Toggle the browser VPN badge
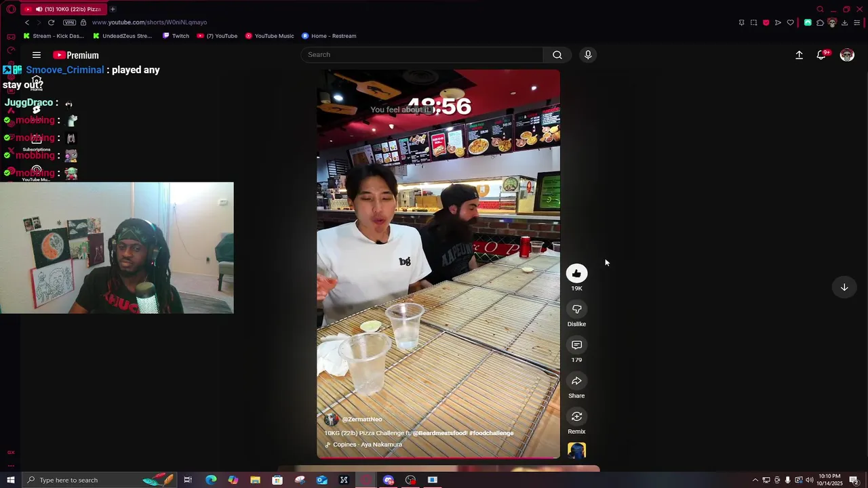Screen dimensions: 868x488 click(x=70, y=22)
